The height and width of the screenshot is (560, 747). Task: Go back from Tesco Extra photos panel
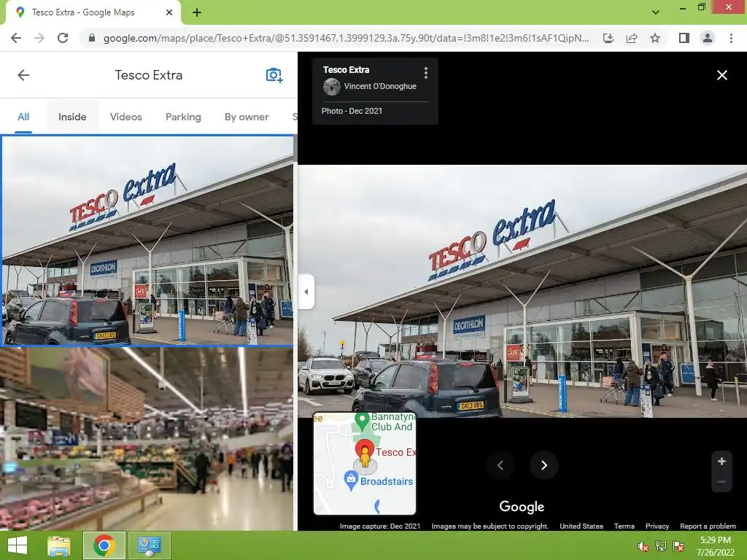click(x=23, y=75)
